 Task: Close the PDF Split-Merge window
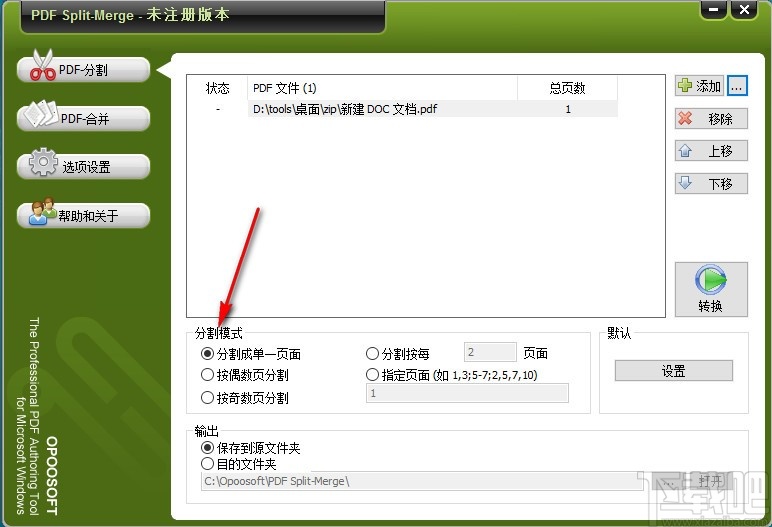coord(744,9)
